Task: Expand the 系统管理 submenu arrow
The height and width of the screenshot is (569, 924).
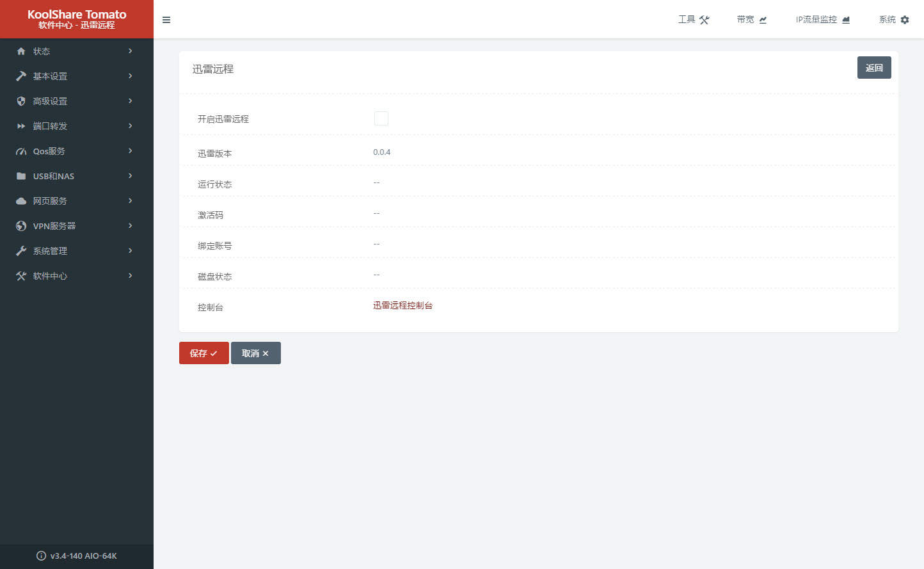Action: (x=131, y=250)
